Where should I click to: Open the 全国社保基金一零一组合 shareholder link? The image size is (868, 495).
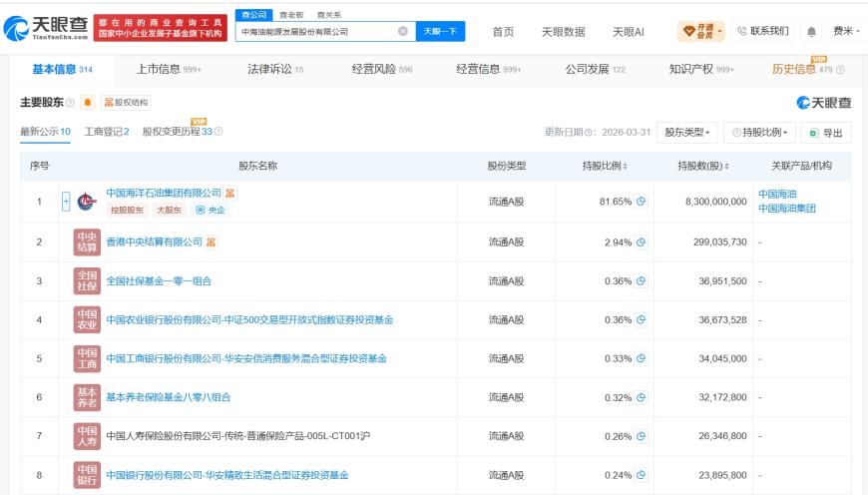click(159, 280)
